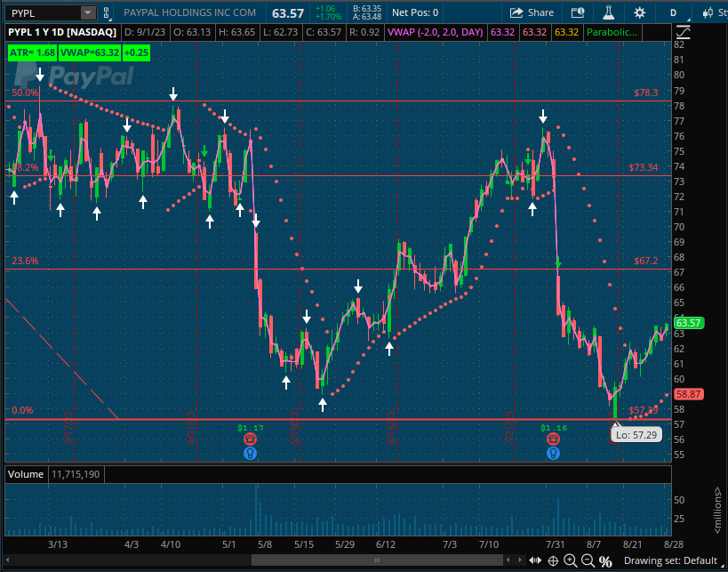This screenshot has height=572, width=728.
Task: Click the Lo: 57.29 price bubble
Action: [x=636, y=435]
